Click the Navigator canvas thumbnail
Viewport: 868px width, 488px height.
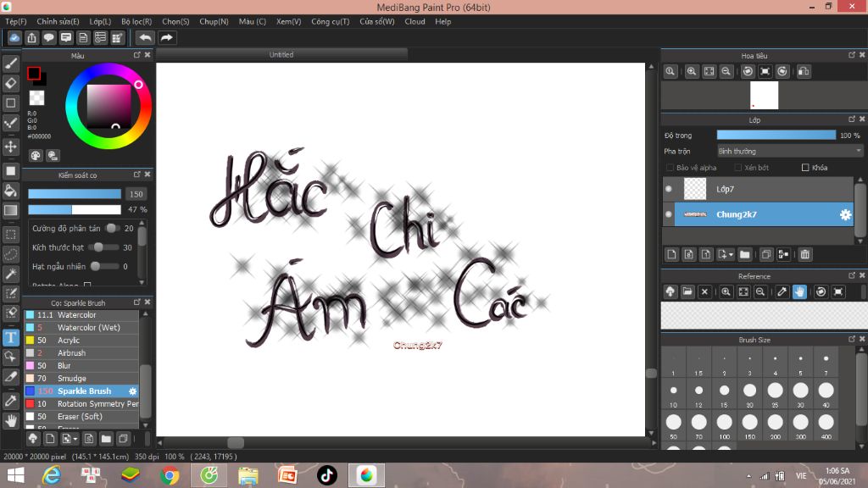point(764,95)
